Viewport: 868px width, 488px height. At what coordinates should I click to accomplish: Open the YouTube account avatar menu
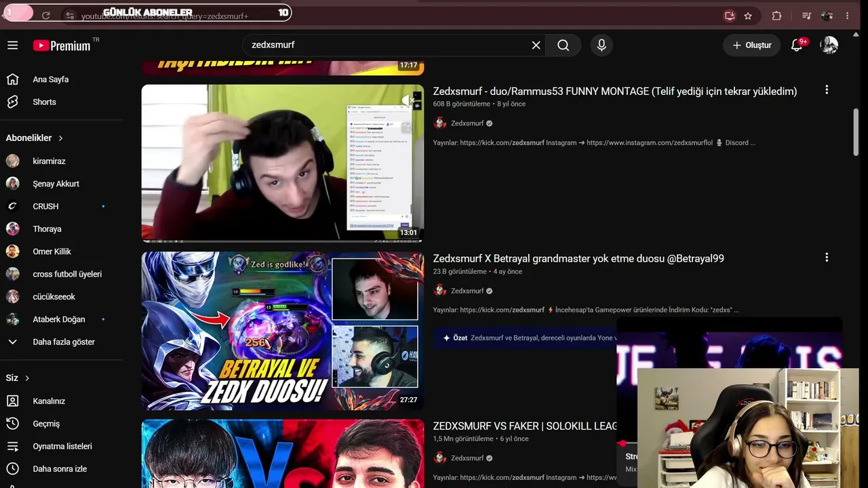point(829,45)
